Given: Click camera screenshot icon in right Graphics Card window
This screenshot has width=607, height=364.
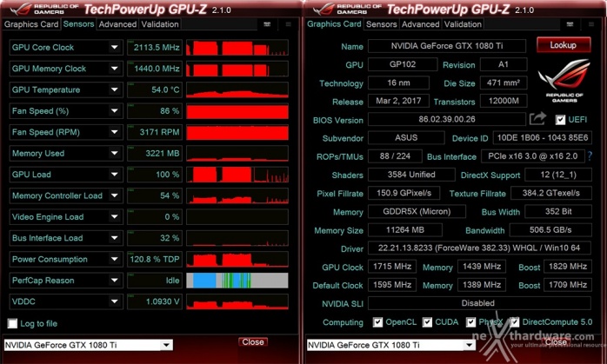Looking at the screenshot, I should pos(570,24).
